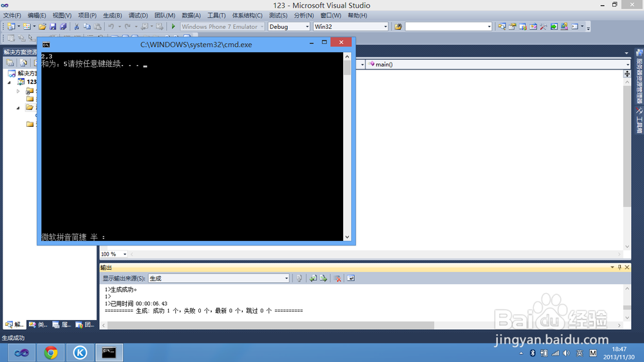Click the Navigate Backward icon
644x362 pixels.
click(144, 26)
